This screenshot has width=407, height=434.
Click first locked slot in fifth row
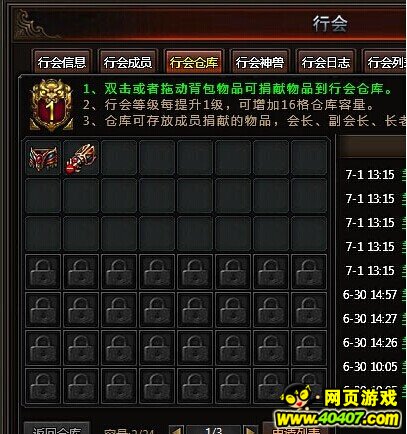click(x=43, y=310)
